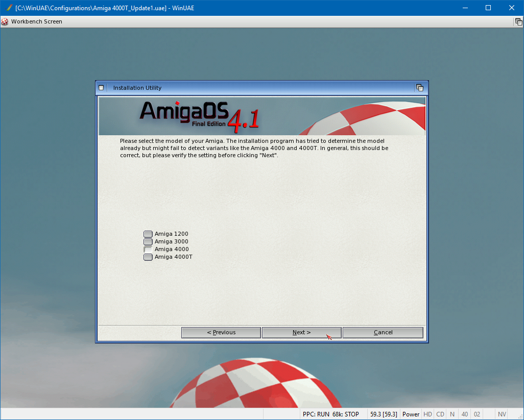The width and height of the screenshot is (524, 420).
Task: Click the Workbench boing ball icon
Action: tap(5, 22)
